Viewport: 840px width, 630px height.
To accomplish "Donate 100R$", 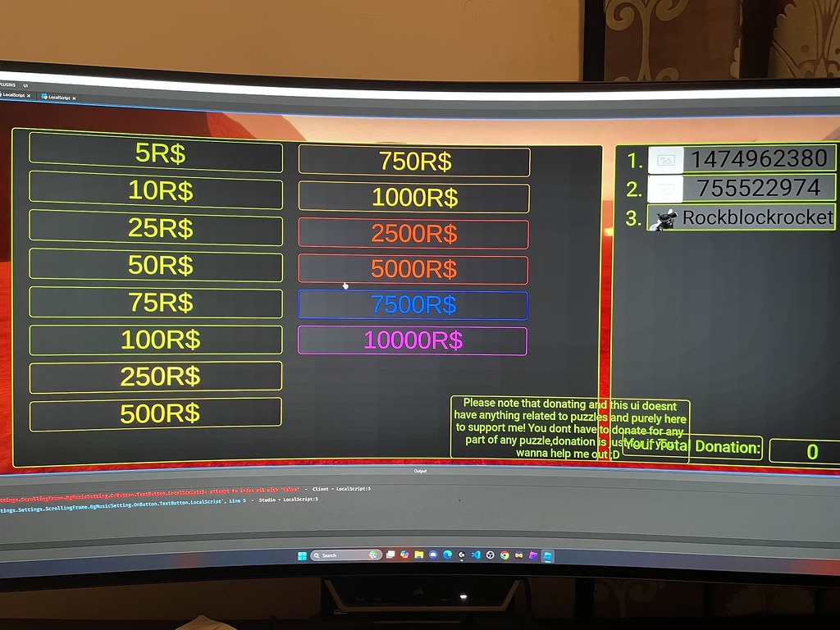I will click(156, 340).
